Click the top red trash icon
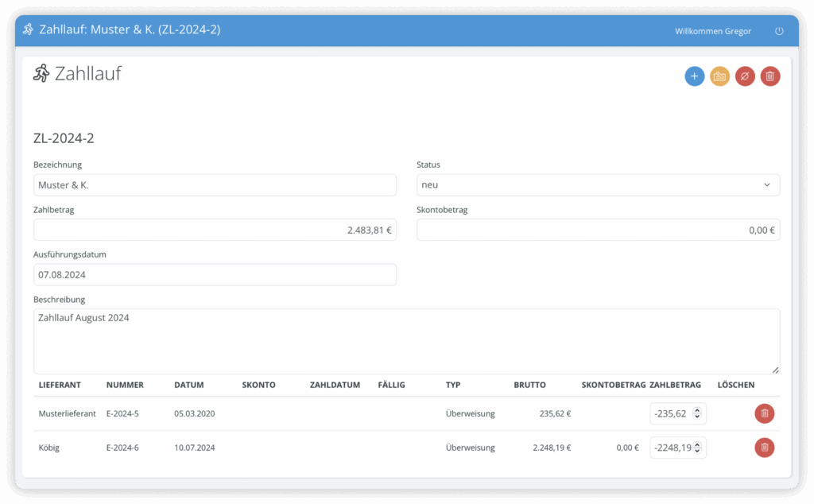Image resolution: width=814 pixels, height=504 pixels. tap(769, 76)
